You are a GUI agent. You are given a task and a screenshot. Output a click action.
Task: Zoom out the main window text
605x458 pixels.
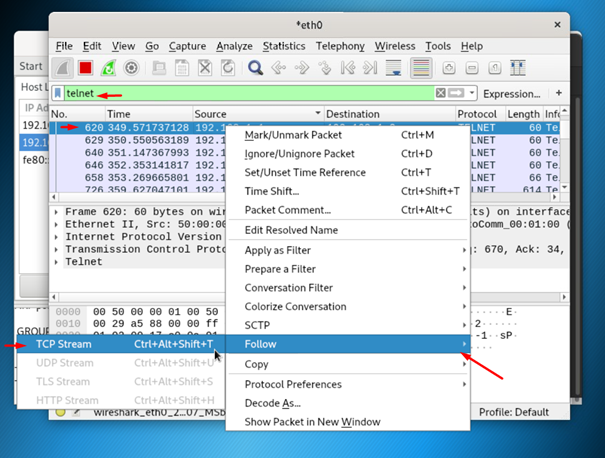coord(472,68)
